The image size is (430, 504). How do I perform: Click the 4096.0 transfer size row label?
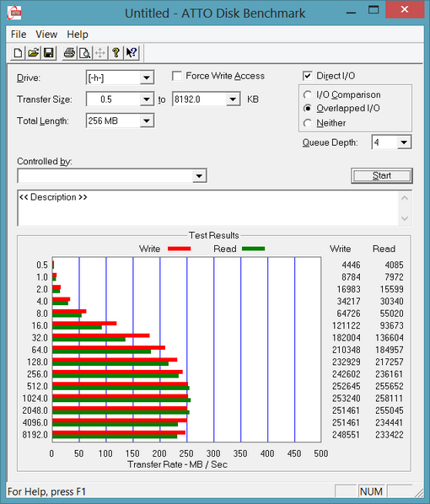tap(35, 422)
